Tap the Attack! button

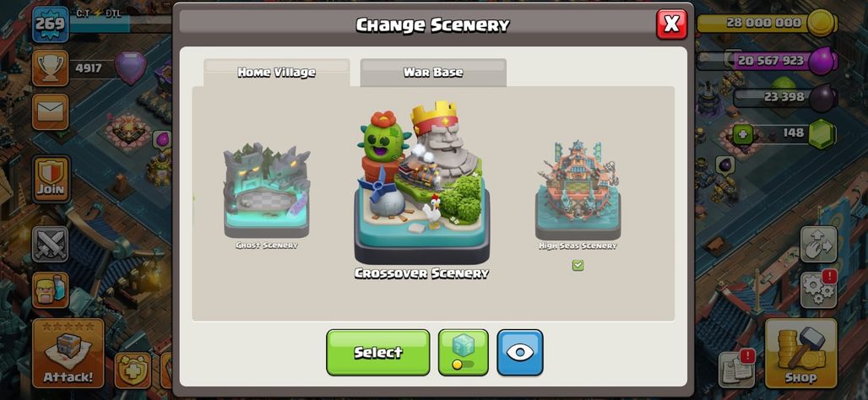(68, 353)
